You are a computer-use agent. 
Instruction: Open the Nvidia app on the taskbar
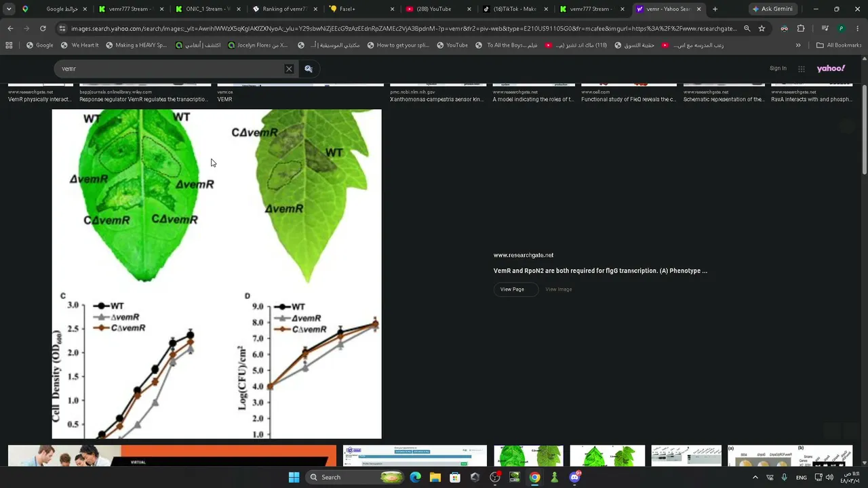(515, 477)
